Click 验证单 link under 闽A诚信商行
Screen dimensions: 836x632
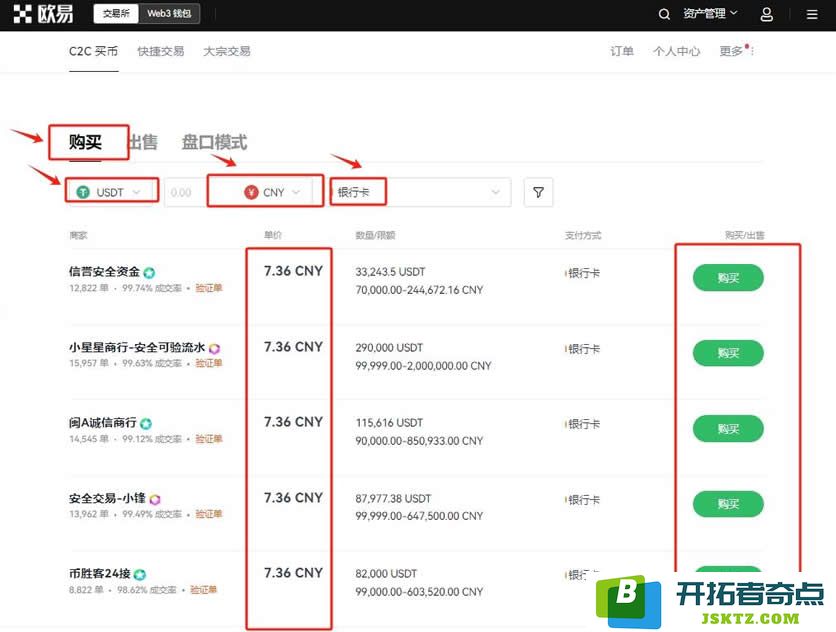[x=208, y=439]
